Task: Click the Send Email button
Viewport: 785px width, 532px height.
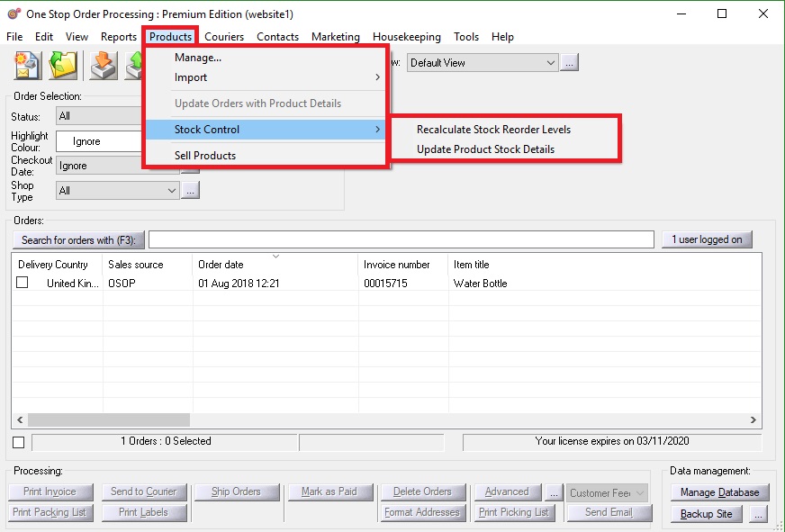Action: point(609,512)
